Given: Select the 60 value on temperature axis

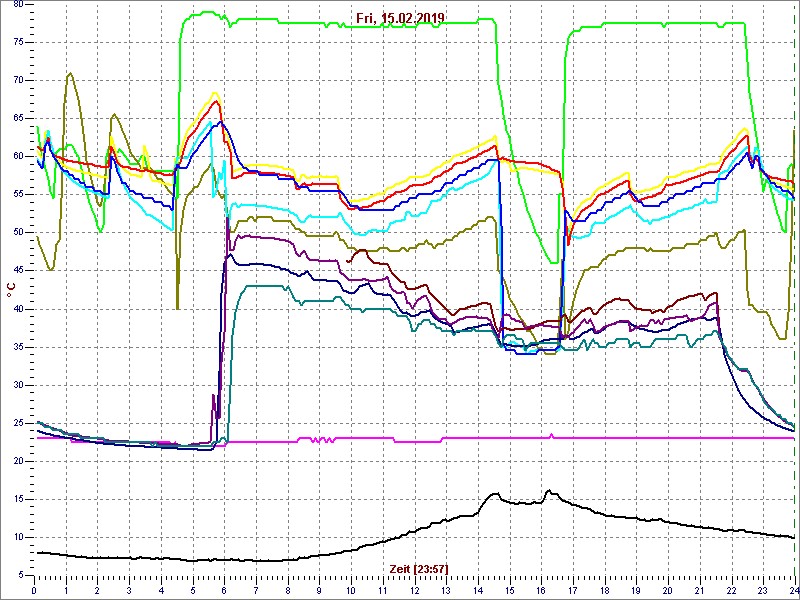Looking at the screenshot, I should pyautogui.click(x=17, y=157).
